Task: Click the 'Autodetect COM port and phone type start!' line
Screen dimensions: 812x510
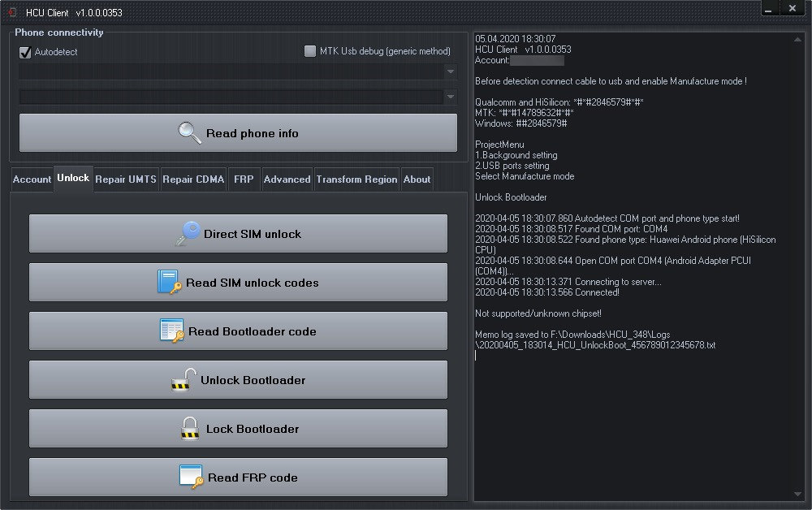Action: coord(607,218)
